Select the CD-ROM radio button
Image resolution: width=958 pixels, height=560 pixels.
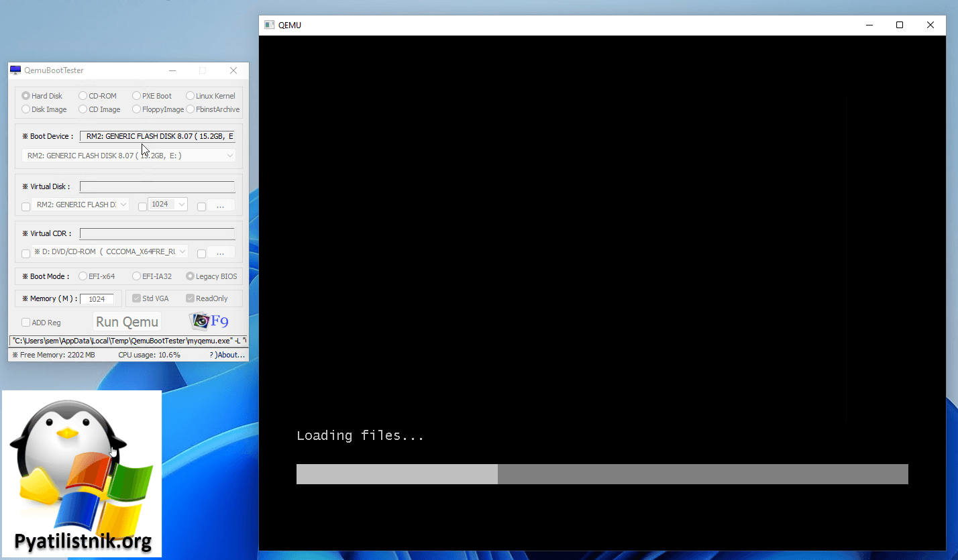[x=83, y=96]
